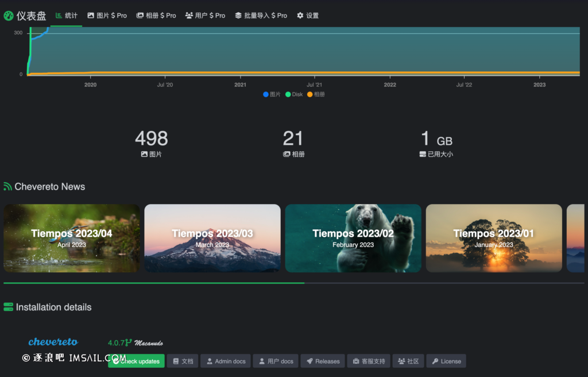Open the Tiempos 2023/02 polar bear card
588x377 pixels.
(353, 238)
